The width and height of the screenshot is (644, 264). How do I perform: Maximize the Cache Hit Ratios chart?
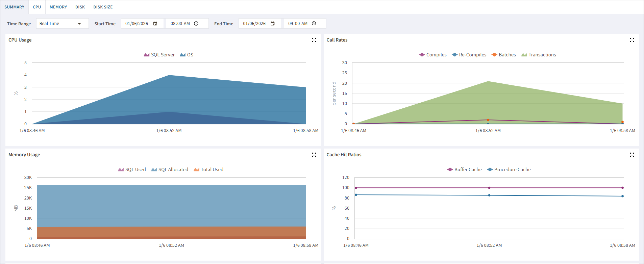[x=632, y=155]
